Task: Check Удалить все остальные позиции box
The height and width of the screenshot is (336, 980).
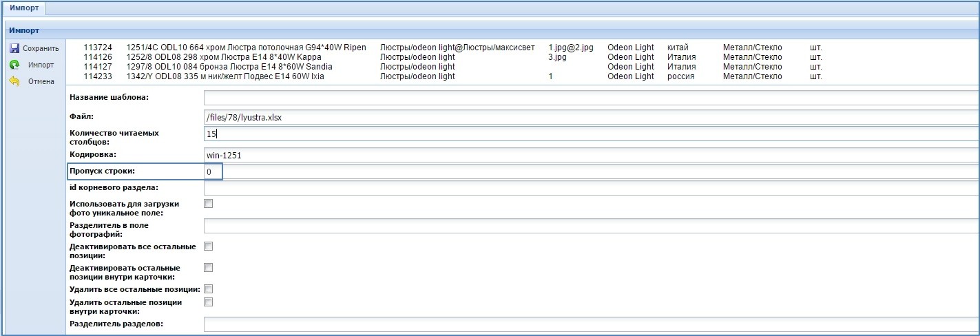Action: (209, 288)
